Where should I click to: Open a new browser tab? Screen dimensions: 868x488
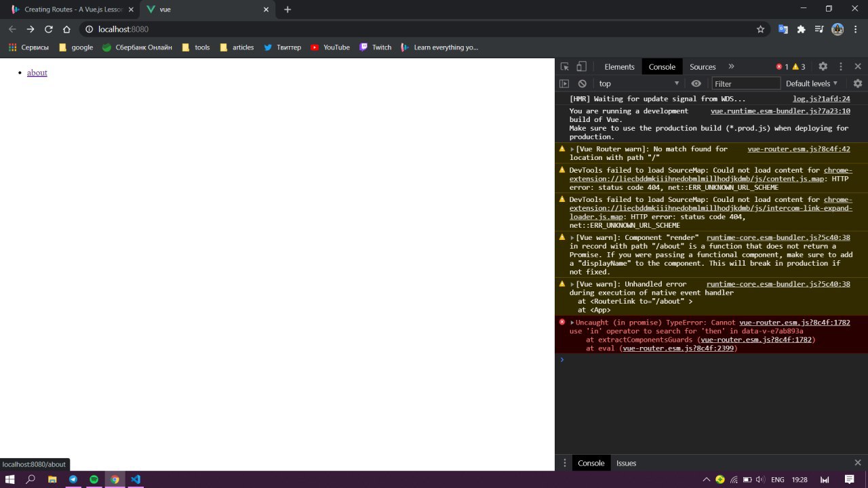(288, 9)
